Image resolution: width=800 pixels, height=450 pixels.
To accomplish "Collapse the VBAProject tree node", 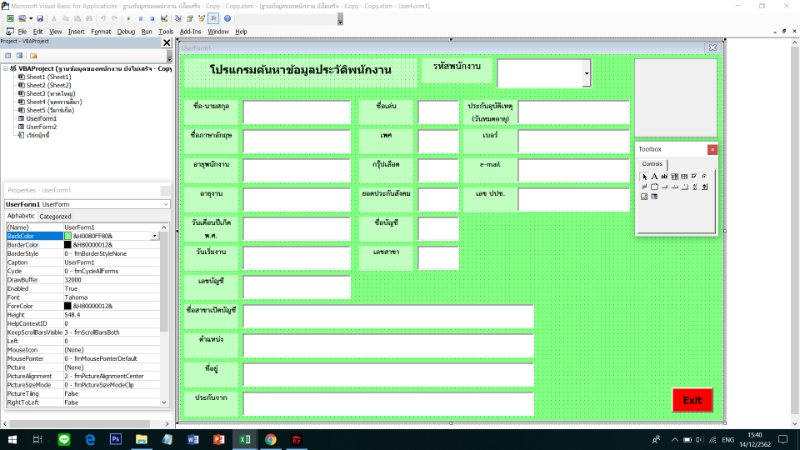I will pyautogui.click(x=7, y=69).
